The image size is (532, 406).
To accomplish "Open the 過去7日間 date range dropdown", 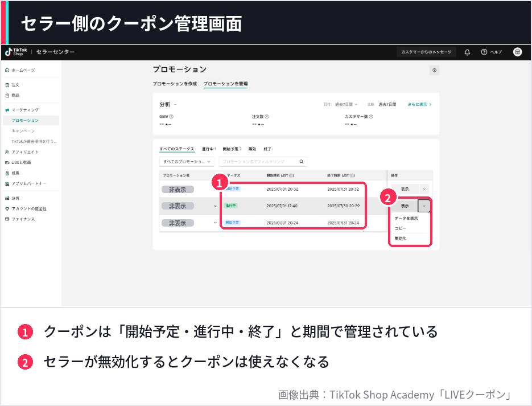I will point(347,105).
